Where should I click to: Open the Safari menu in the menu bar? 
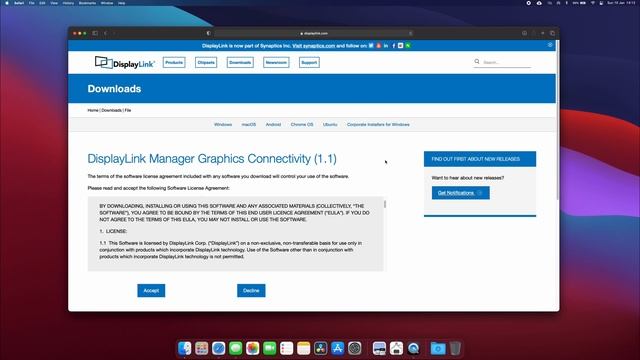(x=19, y=3)
